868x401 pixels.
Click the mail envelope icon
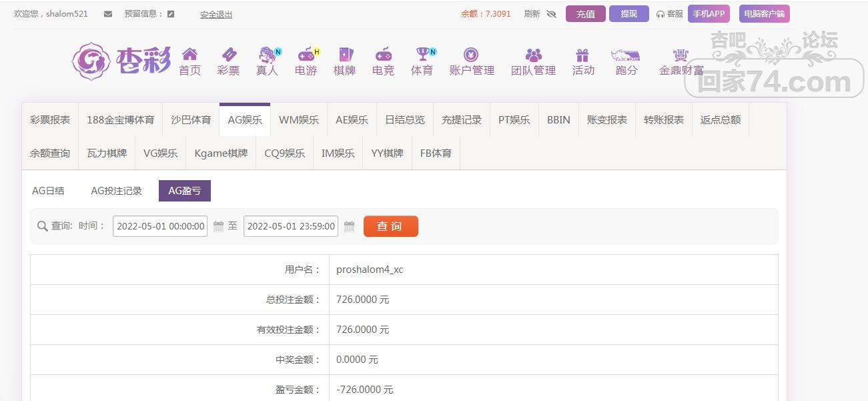click(108, 14)
